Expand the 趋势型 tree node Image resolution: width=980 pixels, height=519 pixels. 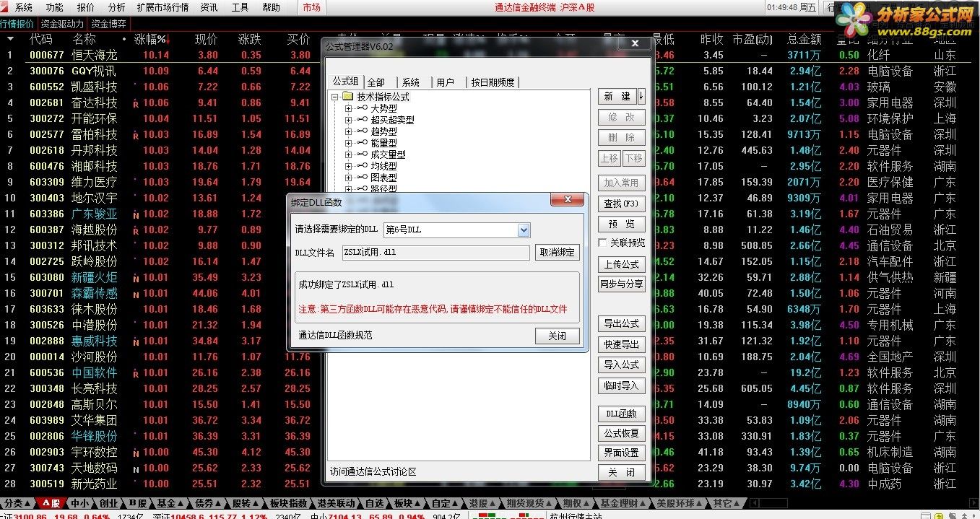(x=349, y=131)
